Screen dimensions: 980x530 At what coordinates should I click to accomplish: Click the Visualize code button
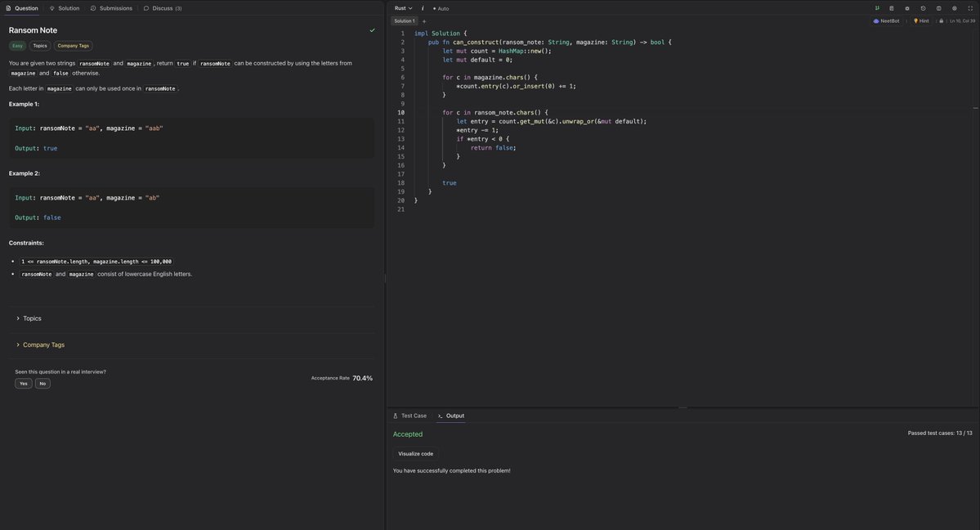pos(416,454)
